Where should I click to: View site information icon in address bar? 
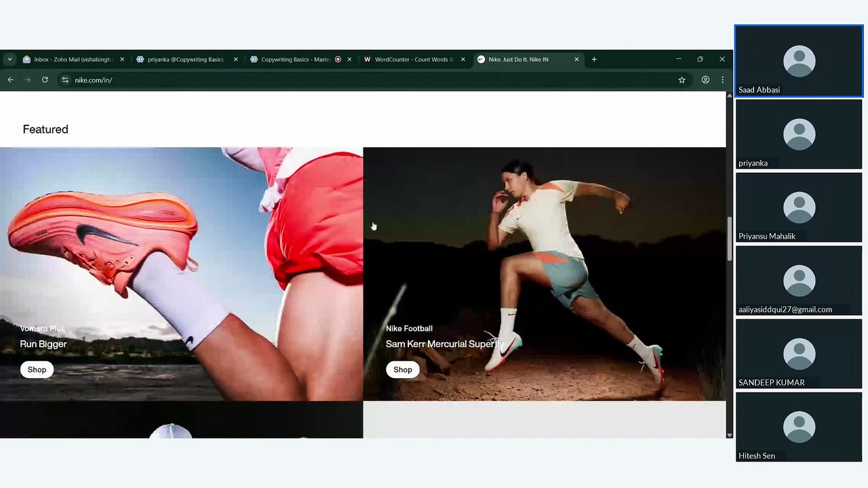coord(65,80)
